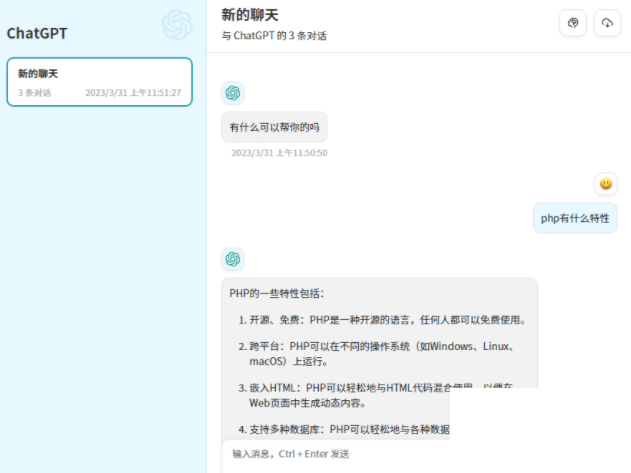Click the faded OpenAI logo in sidebar
The image size is (631, 473).
pyautogui.click(x=177, y=25)
